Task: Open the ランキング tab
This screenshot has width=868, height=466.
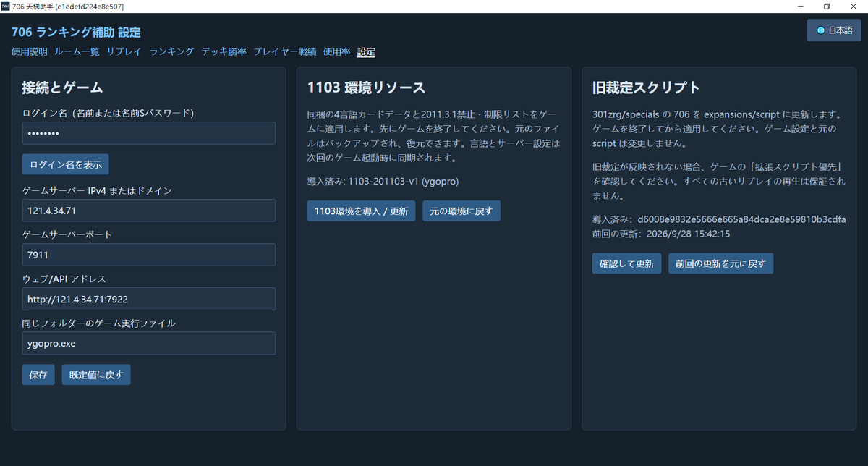Action: [x=172, y=52]
